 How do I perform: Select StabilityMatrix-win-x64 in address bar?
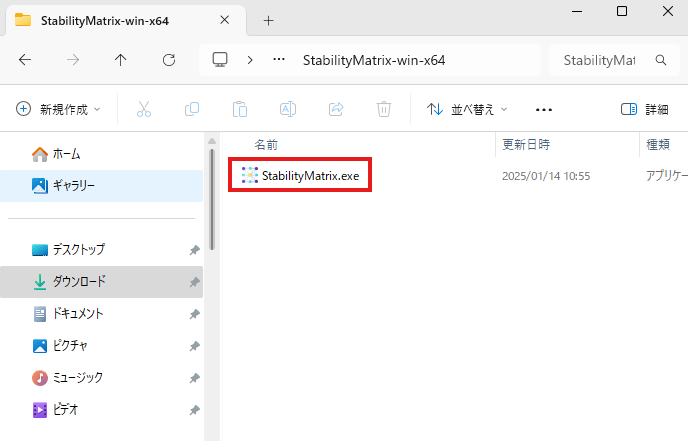coord(374,60)
